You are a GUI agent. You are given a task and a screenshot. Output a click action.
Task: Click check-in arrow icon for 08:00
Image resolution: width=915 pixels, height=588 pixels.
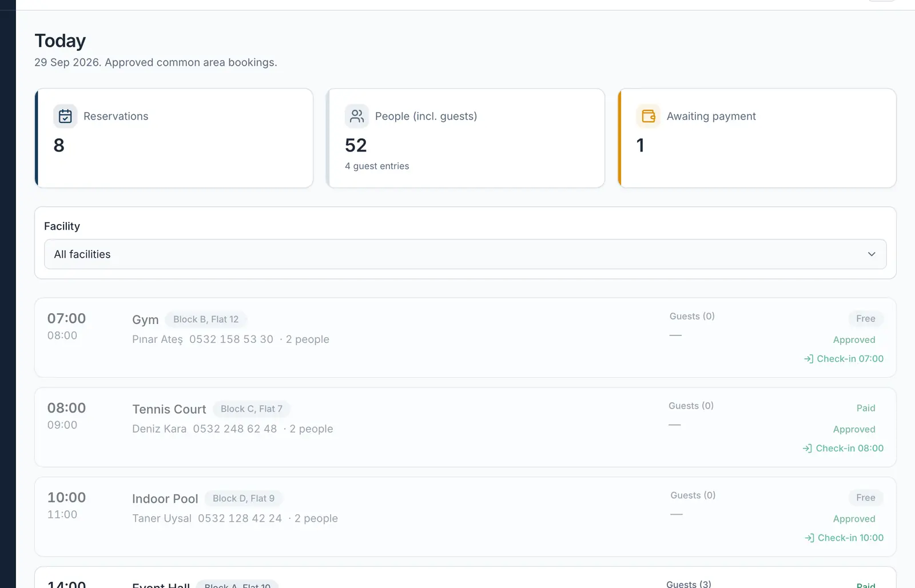pyautogui.click(x=807, y=449)
